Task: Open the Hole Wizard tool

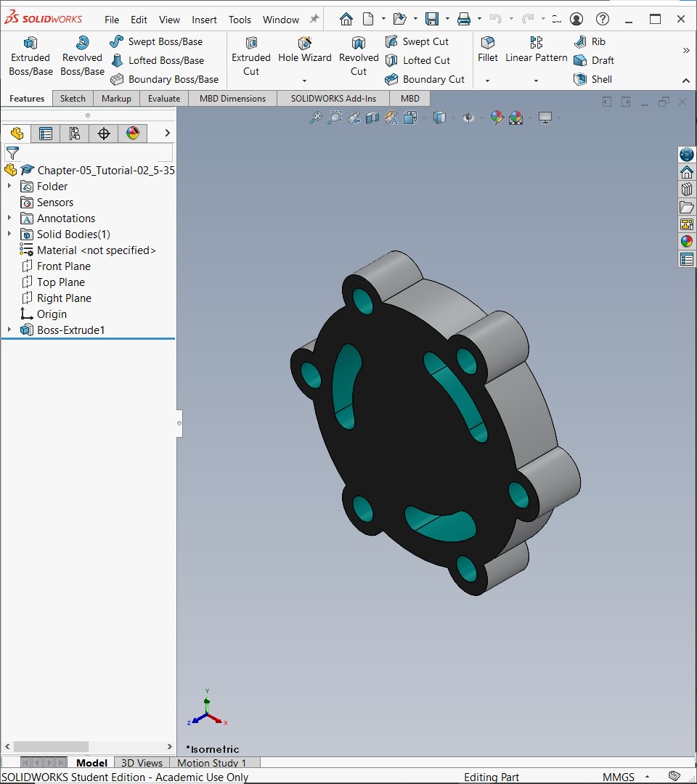Action: click(304, 56)
